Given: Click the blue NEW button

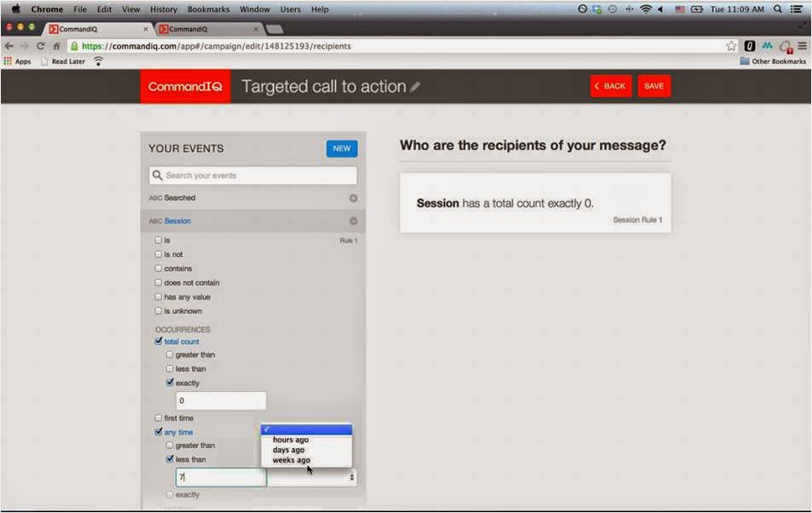Looking at the screenshot, I should pos(342,149).
